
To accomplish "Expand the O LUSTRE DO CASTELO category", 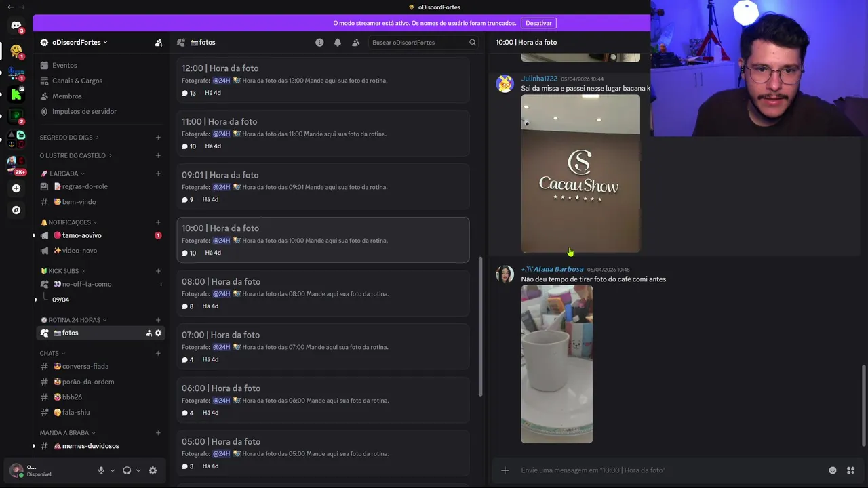I will 76,155.
